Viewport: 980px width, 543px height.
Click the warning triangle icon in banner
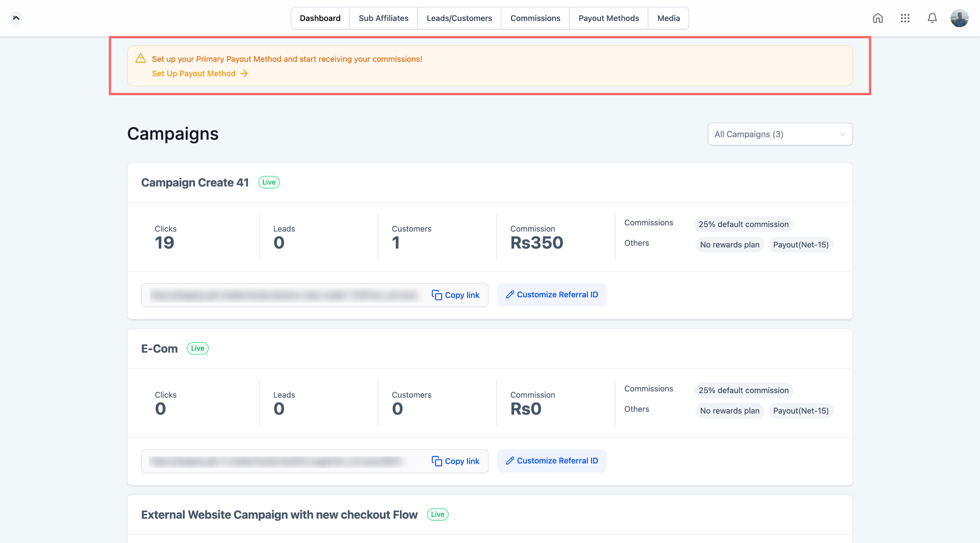[141, 59]
